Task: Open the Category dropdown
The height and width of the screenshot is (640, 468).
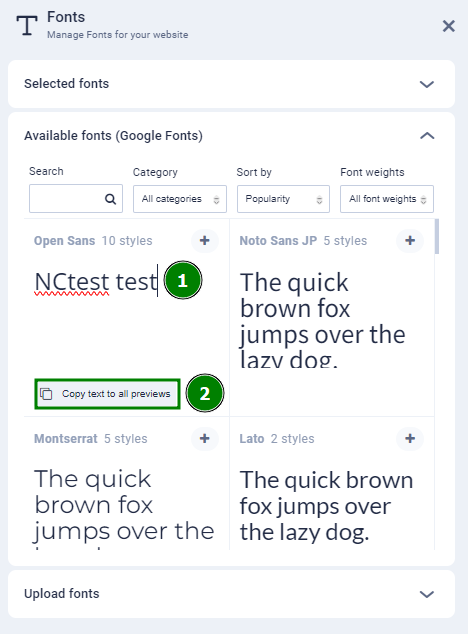Action: pyautogui.click(x=180, y=199)
